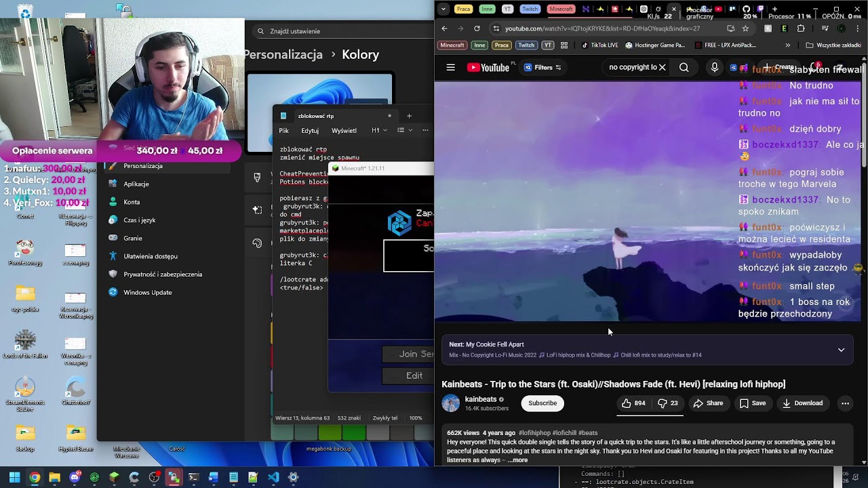Run search with the magnifier icon
868x488 pixels.
pos(684,67)
